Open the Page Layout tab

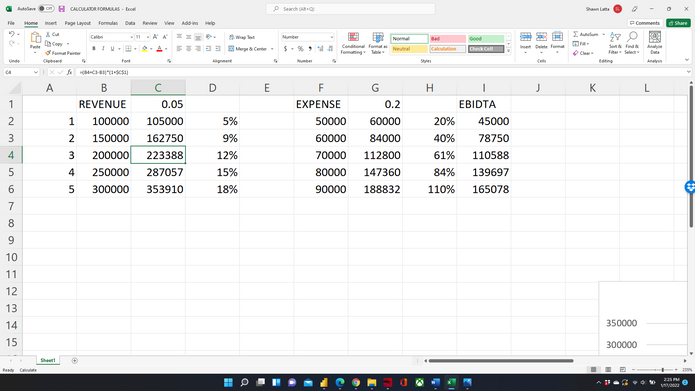(x=78, y=23)
